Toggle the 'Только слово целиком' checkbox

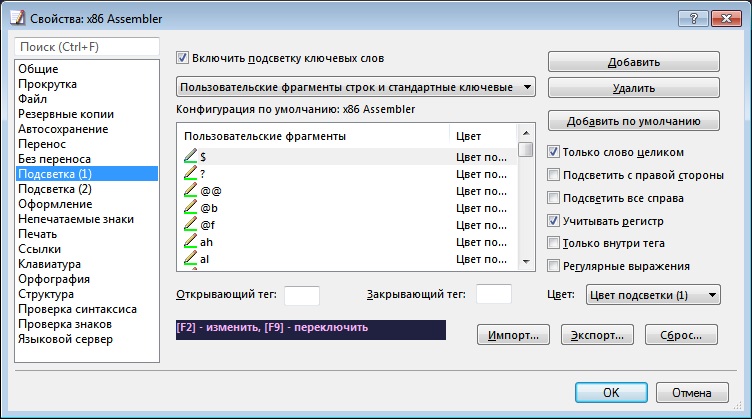click(554, 152)
